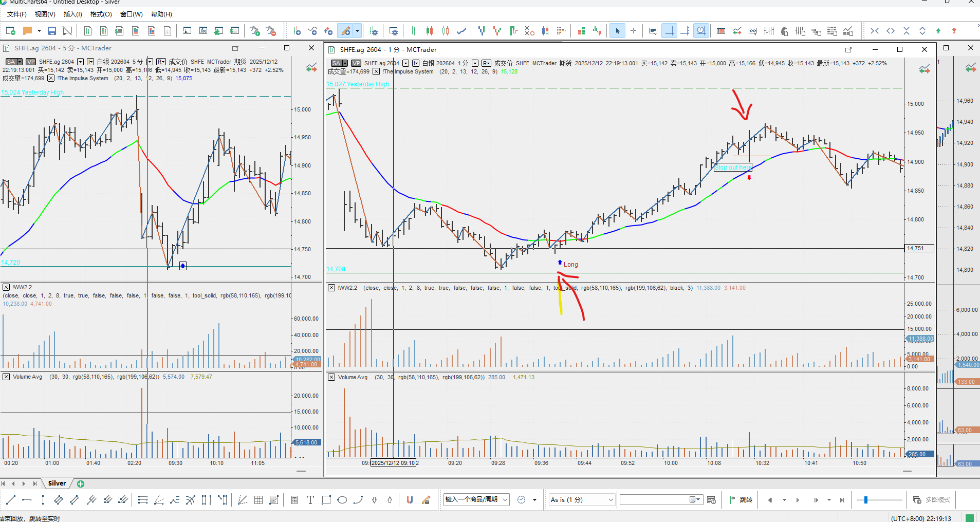Click the Insert Instrument plus icon

click(x=297, y=31)
